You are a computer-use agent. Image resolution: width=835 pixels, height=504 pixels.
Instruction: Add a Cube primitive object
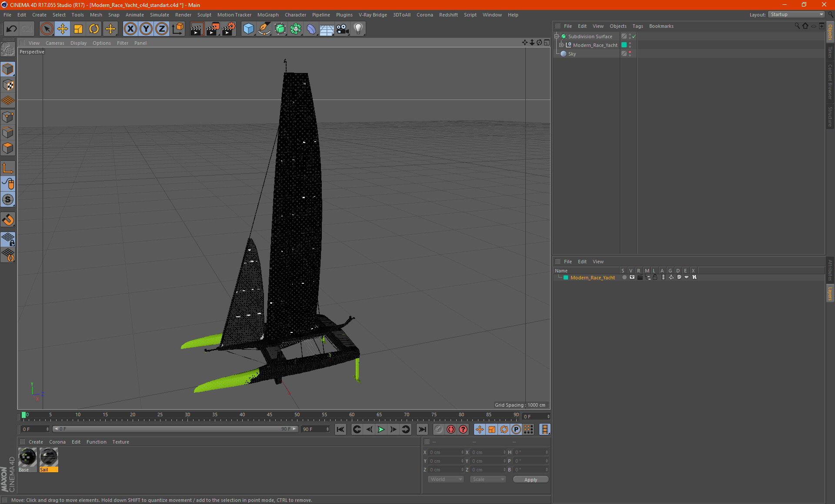click(x=248, y=29)
